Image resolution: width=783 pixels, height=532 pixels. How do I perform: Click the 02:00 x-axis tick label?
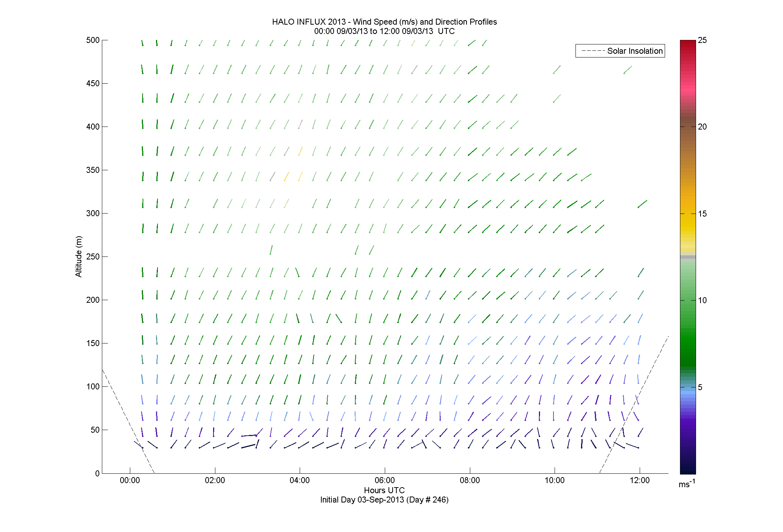[215, 480]
